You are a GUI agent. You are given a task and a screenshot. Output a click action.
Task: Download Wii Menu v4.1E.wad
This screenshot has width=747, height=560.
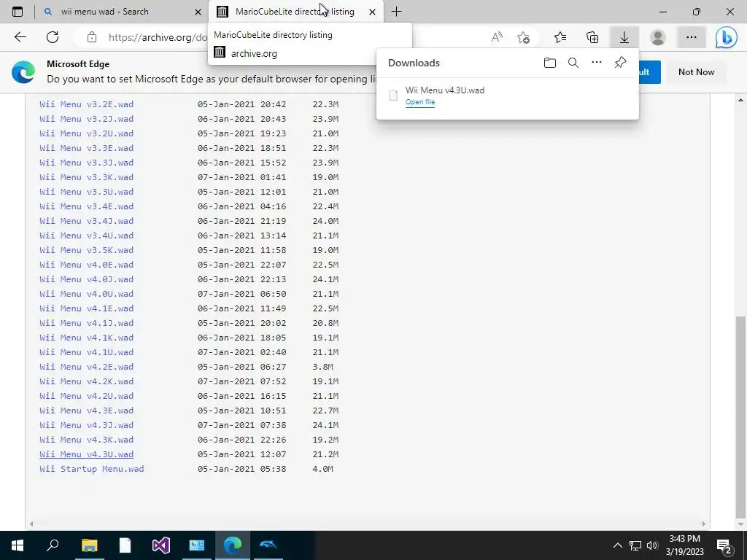click(87, 308)
